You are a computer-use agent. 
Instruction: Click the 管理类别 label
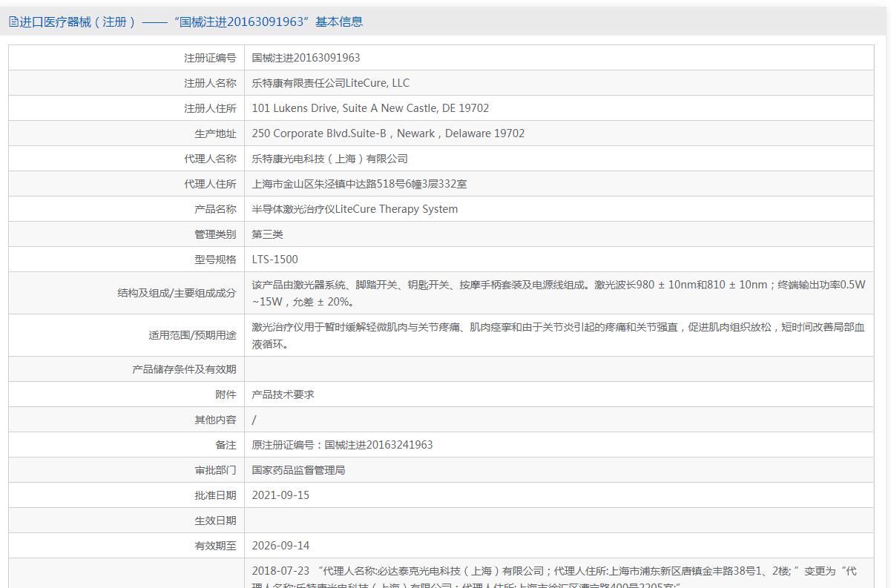215,234
